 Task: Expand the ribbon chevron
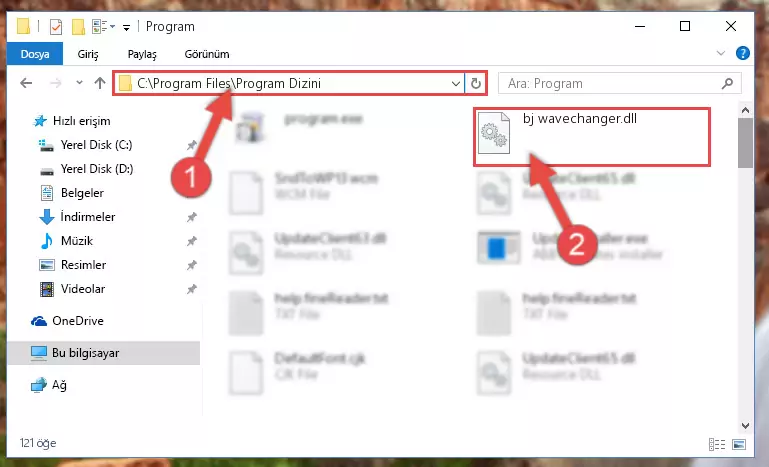(720, 53)
